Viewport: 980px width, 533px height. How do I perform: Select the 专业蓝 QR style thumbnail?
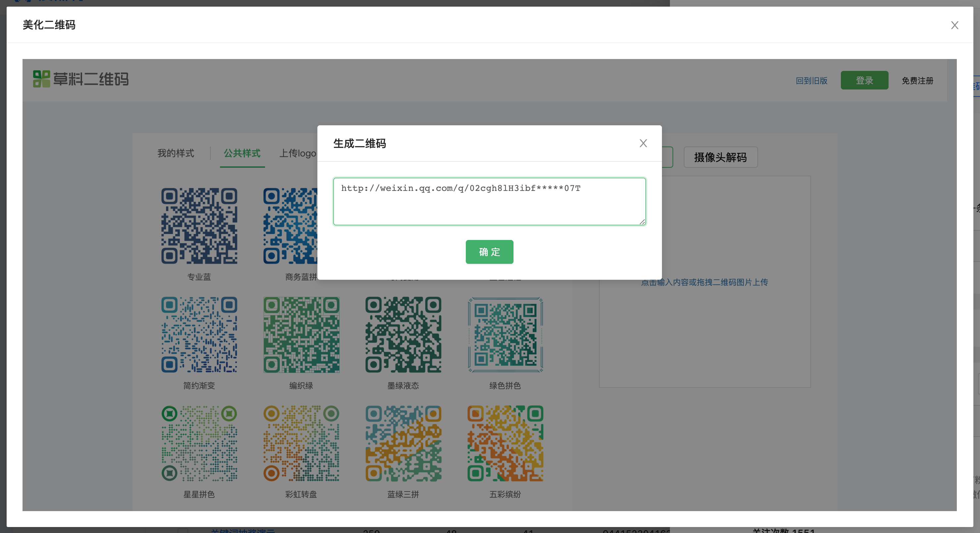(x=199, y=226)
